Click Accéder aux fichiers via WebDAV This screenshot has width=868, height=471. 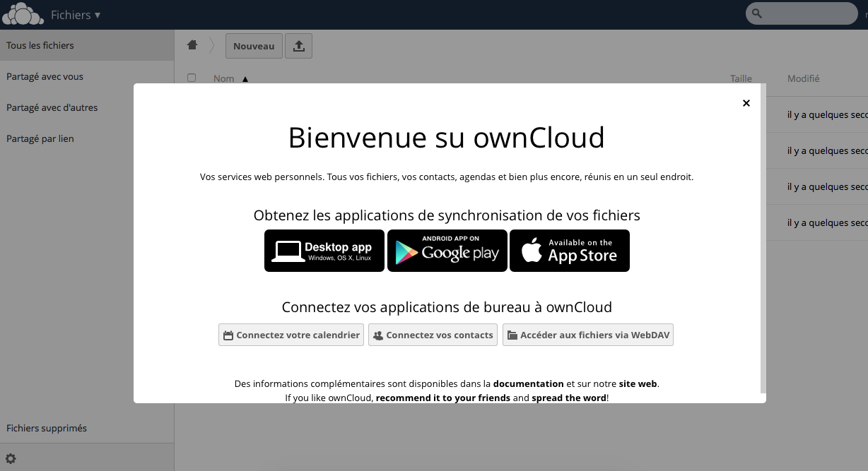click(x=588, y=335)
